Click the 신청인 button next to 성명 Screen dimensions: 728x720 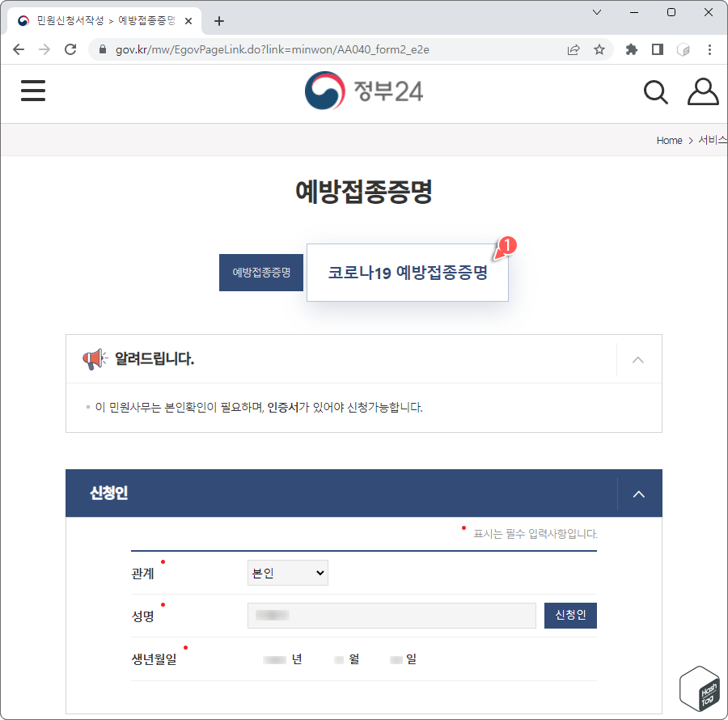point(570,616)
